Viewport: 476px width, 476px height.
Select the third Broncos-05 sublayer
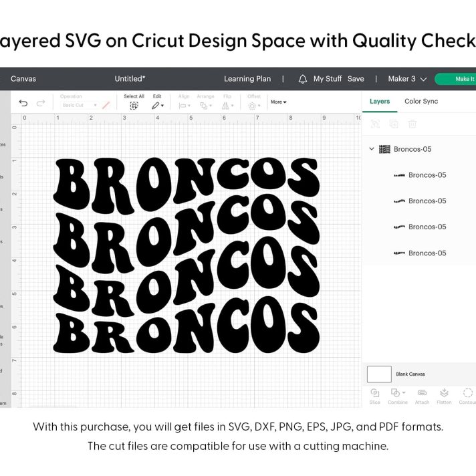420,227
